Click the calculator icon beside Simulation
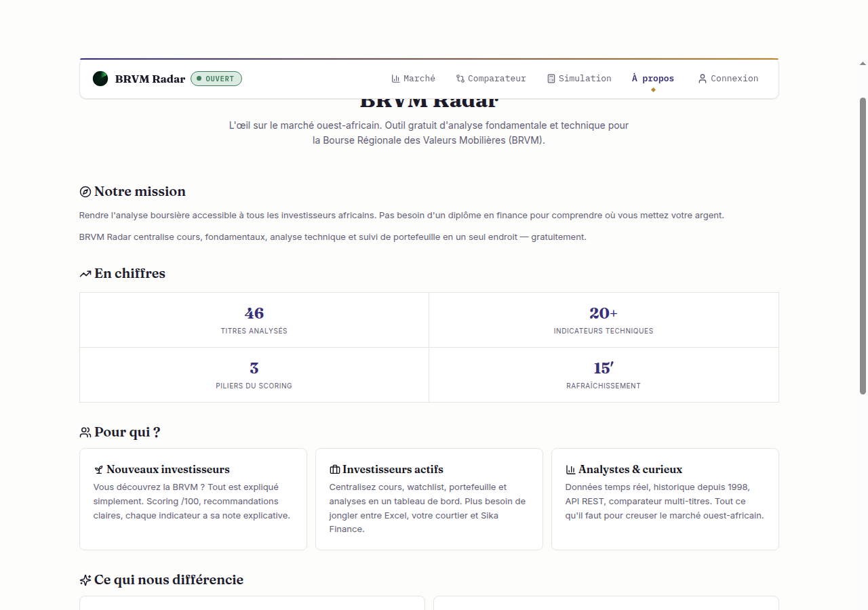Screen dimensions: 868x610 tap(551, 79)
